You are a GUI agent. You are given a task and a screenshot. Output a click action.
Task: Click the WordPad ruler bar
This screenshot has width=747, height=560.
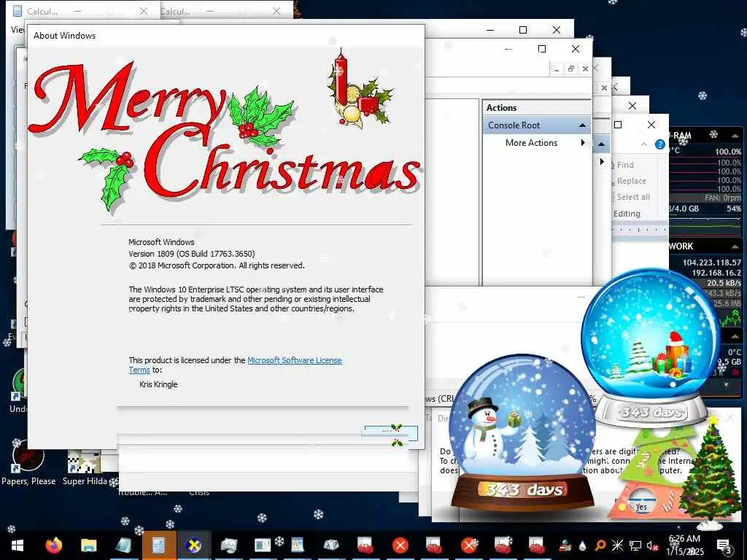click(639, 230)
